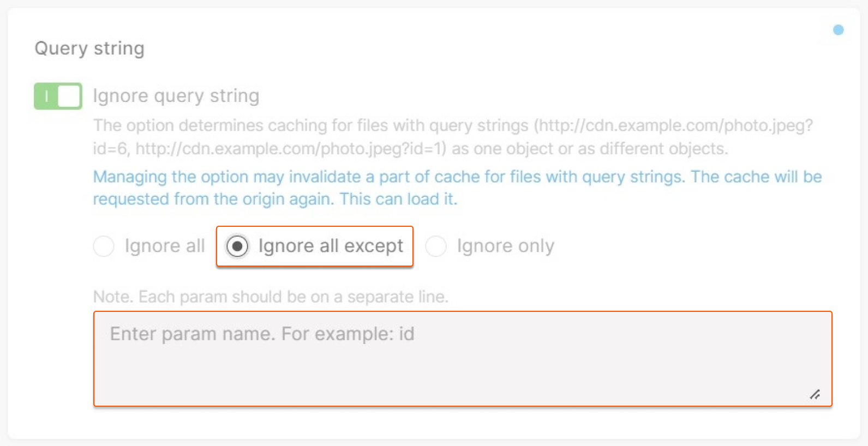
Task: Click the "Ignore only" option label
Action: [506, 246]
